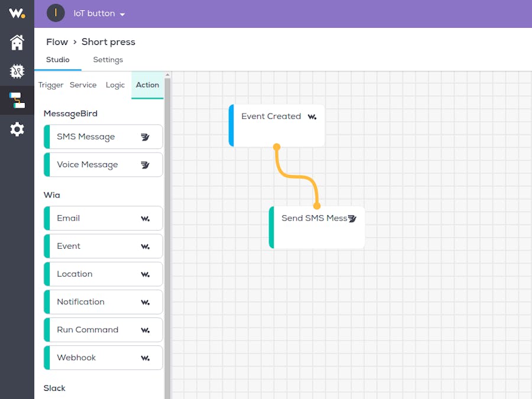Click the IoT button avatar circle

pyautogui.click(x=56, y=13)
